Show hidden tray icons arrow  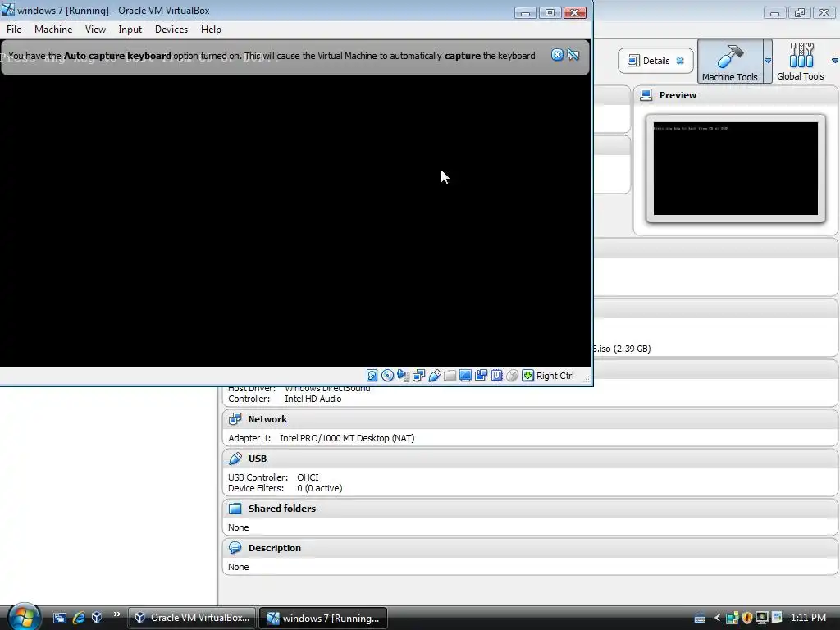[x=717, y=618]
